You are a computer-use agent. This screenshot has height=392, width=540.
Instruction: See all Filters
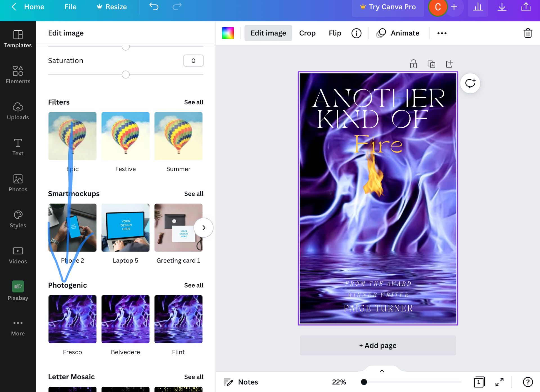193,102
